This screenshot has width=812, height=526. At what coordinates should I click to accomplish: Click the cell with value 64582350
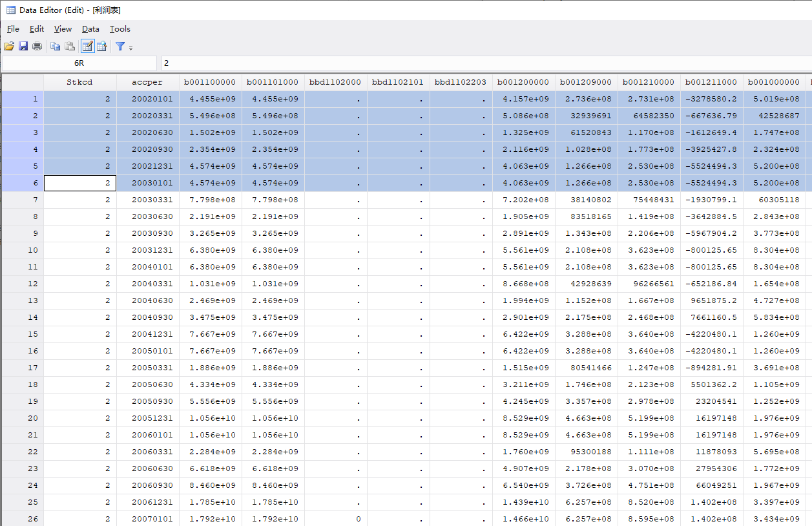(649, 116)
